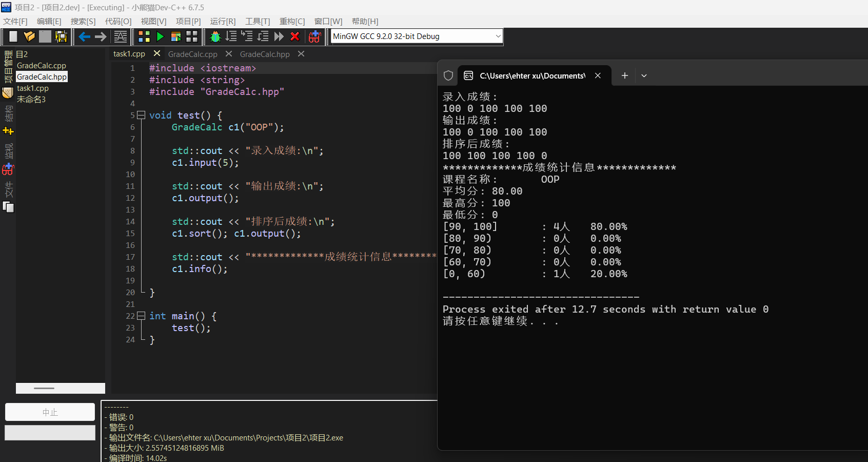
Task: Stop execution with the red X icon
Action: [x=295, y=36]
